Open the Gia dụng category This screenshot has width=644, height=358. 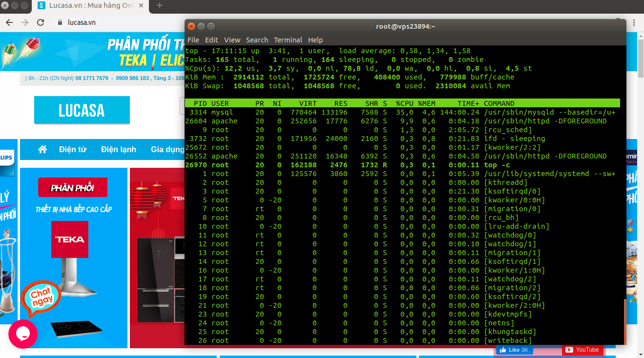point(167,149)
